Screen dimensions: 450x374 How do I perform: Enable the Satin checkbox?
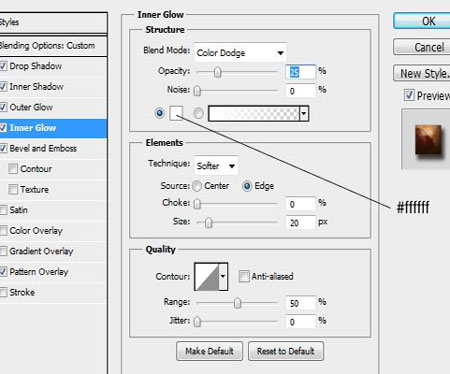click(x=3, y=210)
